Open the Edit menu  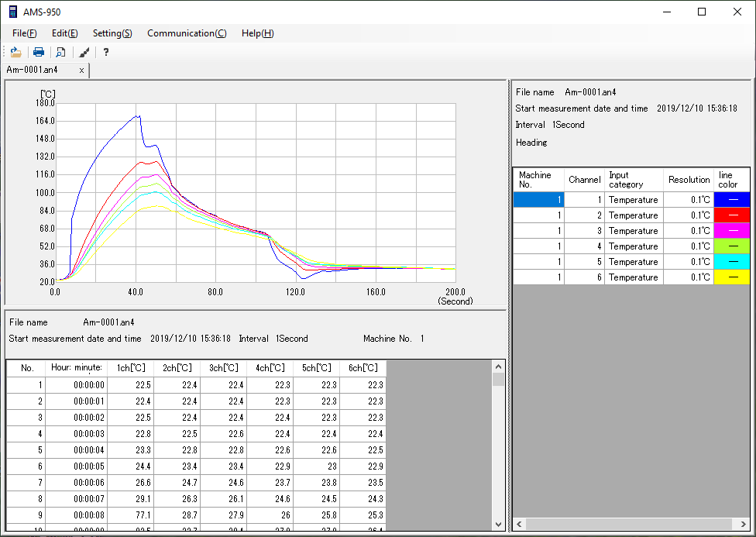64,33
